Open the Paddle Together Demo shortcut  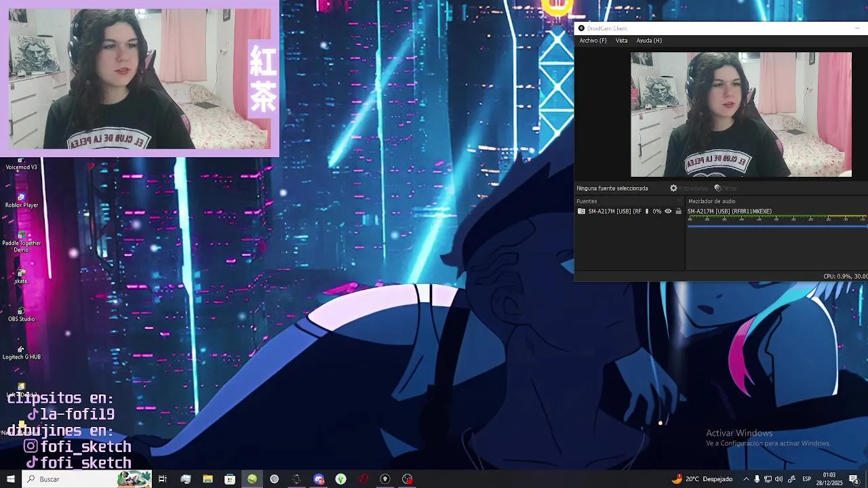point(21,241)
